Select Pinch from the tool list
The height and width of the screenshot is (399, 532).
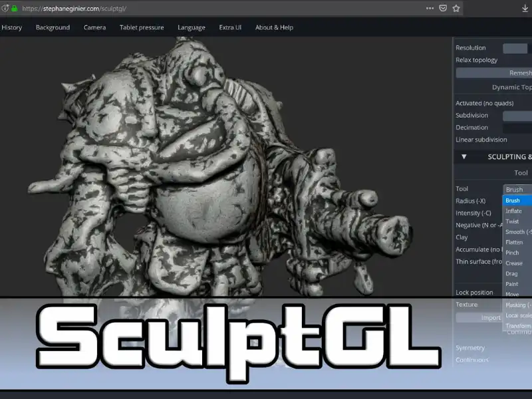pos(512,253)
